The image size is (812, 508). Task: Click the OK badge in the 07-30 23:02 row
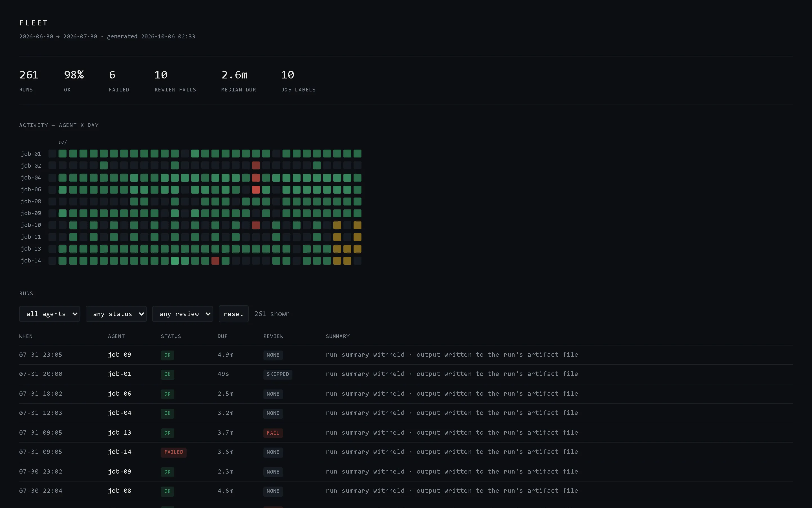coord(167,472)
